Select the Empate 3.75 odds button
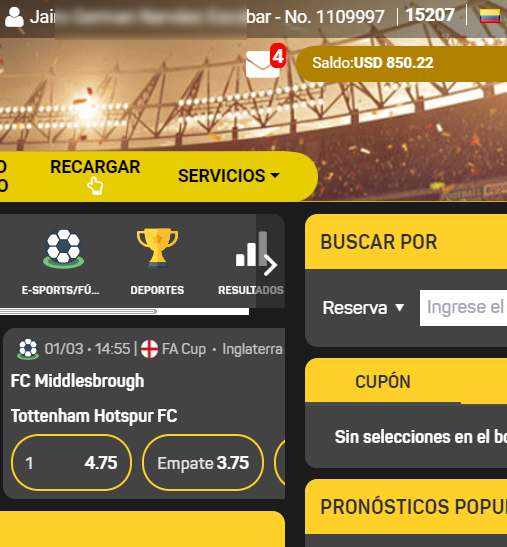This screenshot has height=547, width=507. [203, 463]
